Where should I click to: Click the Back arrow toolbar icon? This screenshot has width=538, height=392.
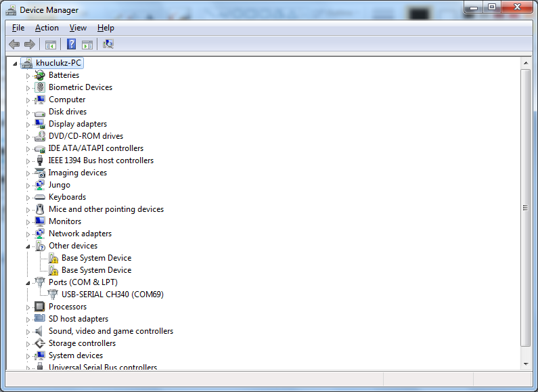pyautogui.click(x=14, y=44)
